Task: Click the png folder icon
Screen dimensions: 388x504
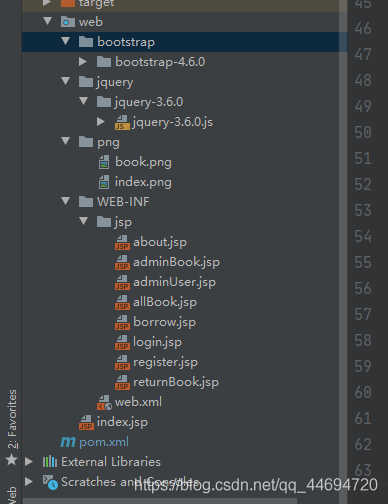Action: pyautogui.click(x=86, y=142)
